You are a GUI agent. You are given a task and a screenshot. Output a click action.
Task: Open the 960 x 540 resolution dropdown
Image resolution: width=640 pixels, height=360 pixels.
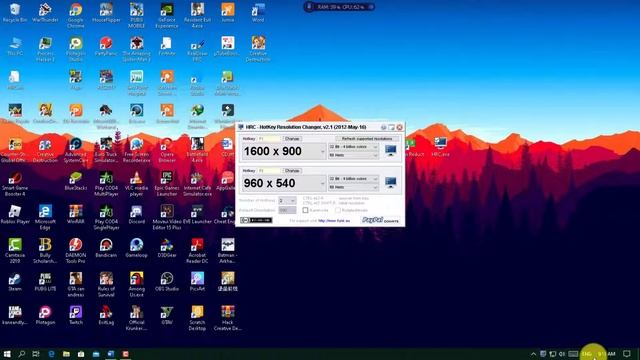tap(283, 183)
